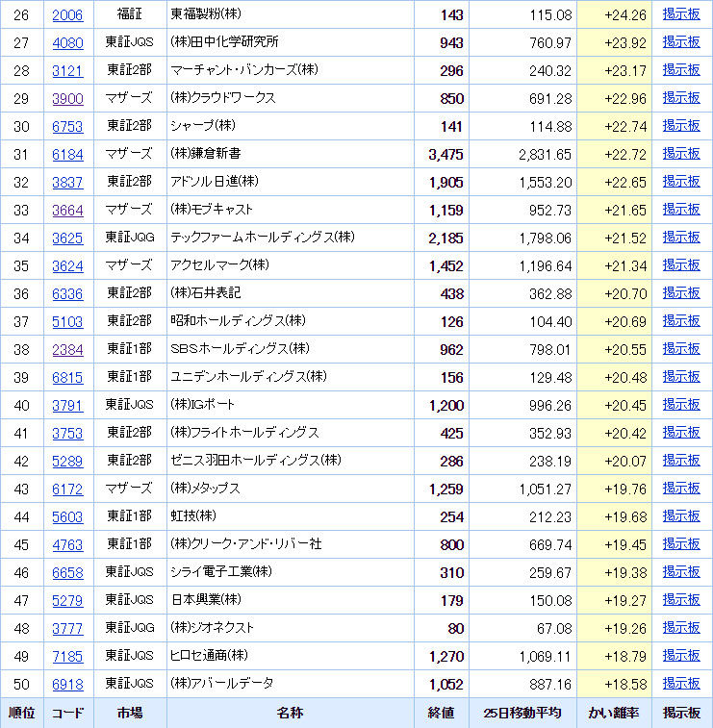Click the かい離率 column header
Viewport: 713px width, 728px height.
click(x=615, y=714)
